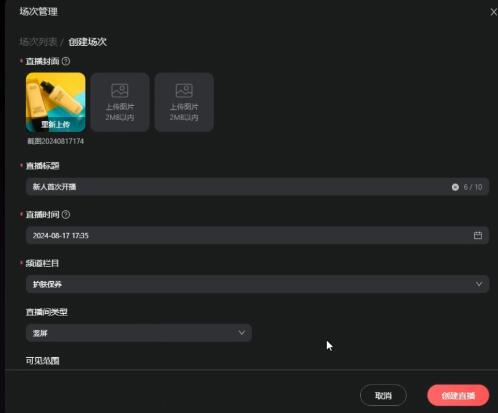The width and height of the screenshot is (498, 413).
Task: Cancel with the 取消 button
Action: 383,395
